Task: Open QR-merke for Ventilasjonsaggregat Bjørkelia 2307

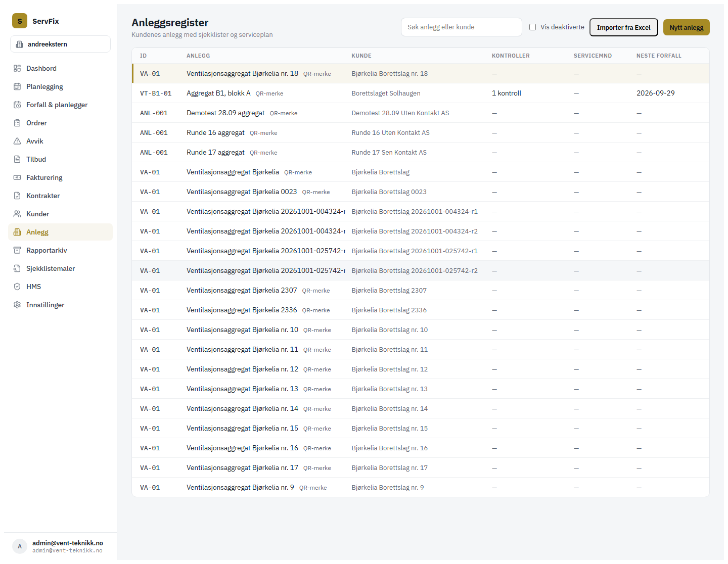Action: pos(316,291)
